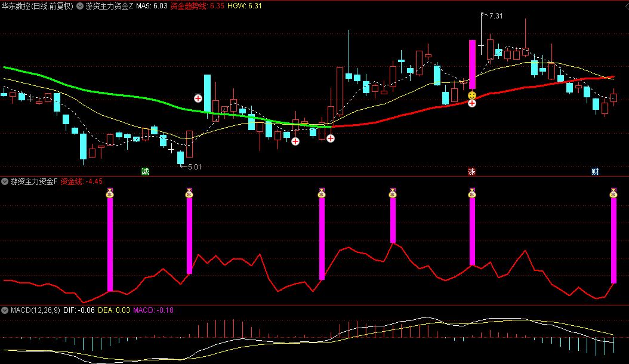Click the leftmost money bag icon
629x364 pixels.
110,193
